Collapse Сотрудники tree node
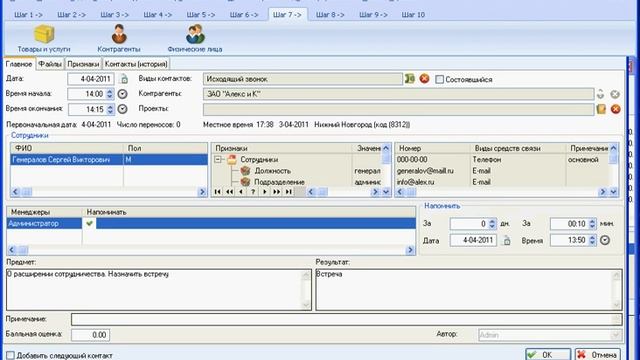Screen dimensions: 640x360 (x=218, y=160)
